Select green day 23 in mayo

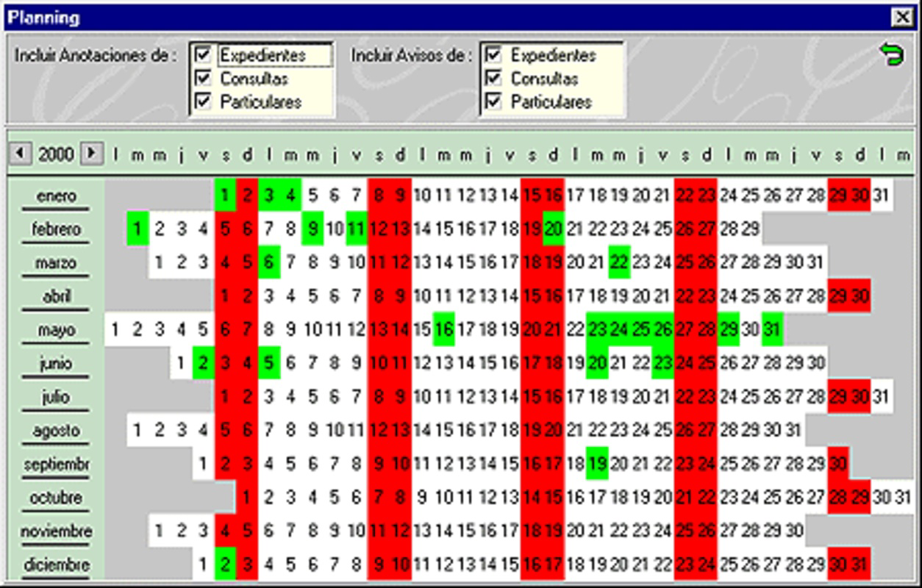pos(598,330)
